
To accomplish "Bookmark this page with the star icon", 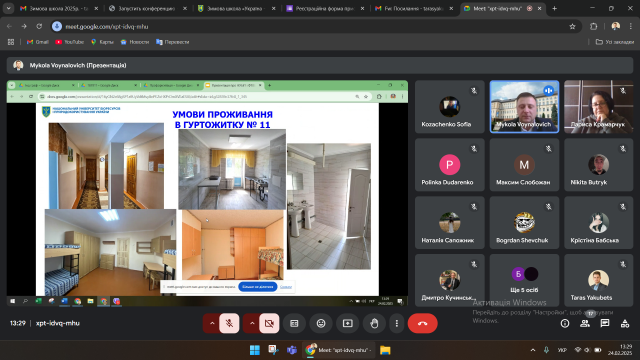I will [x=572, y=27].
